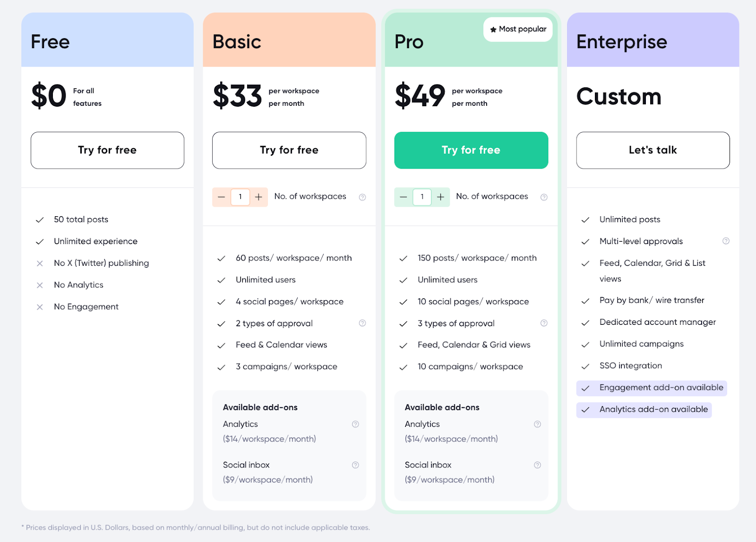Increase Pro workspaces with the plus stepper
Viewport: 756px width, 542px height.
(x=440, y=197)
